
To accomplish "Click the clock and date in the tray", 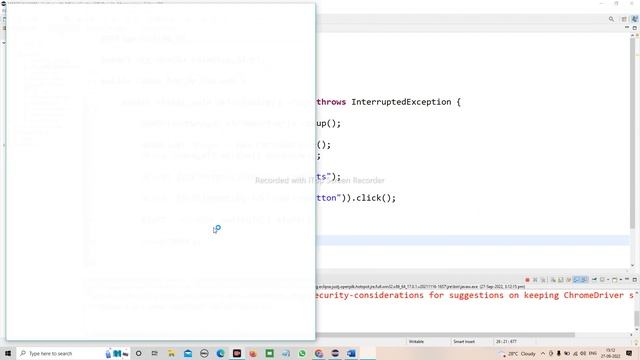I will [x=611, y=353].
